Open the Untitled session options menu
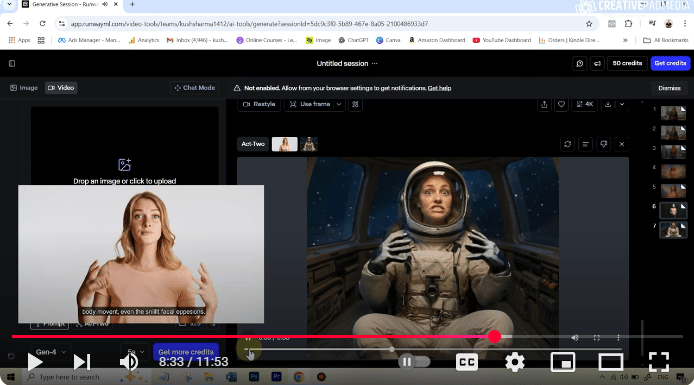Viewport: 694px width, 385px height. tap(375, 63)
